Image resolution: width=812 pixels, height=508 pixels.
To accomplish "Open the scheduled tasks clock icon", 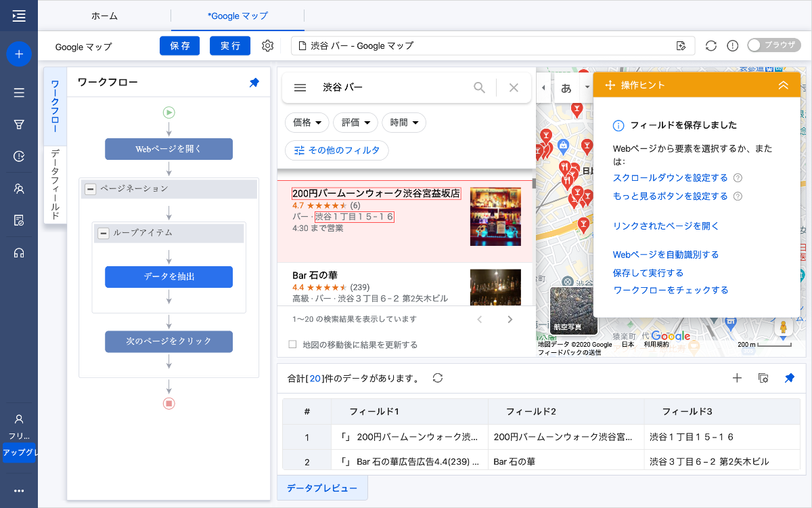I will [x=19, y=156].
